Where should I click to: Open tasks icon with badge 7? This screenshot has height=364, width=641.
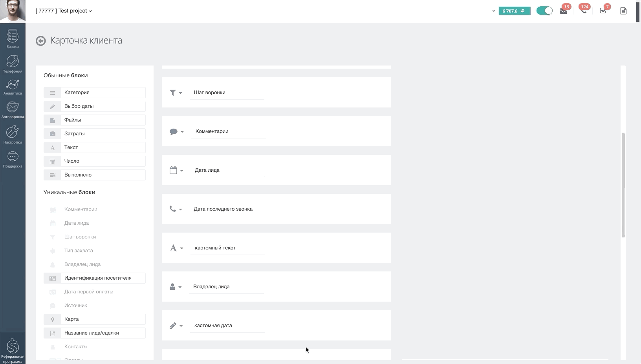click(x=604, y=11)
